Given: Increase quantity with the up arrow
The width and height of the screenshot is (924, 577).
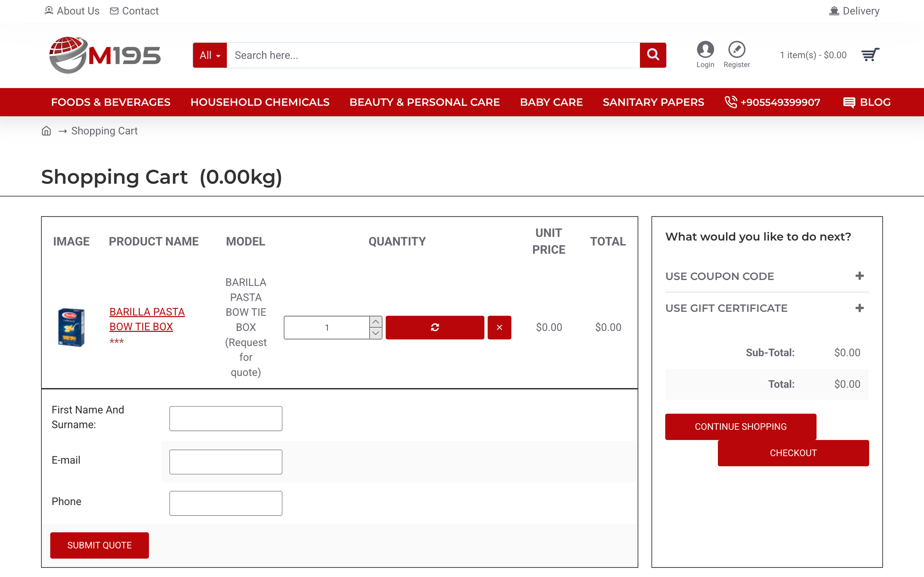Looking at the screenshot, I should (x=376, y=322).
